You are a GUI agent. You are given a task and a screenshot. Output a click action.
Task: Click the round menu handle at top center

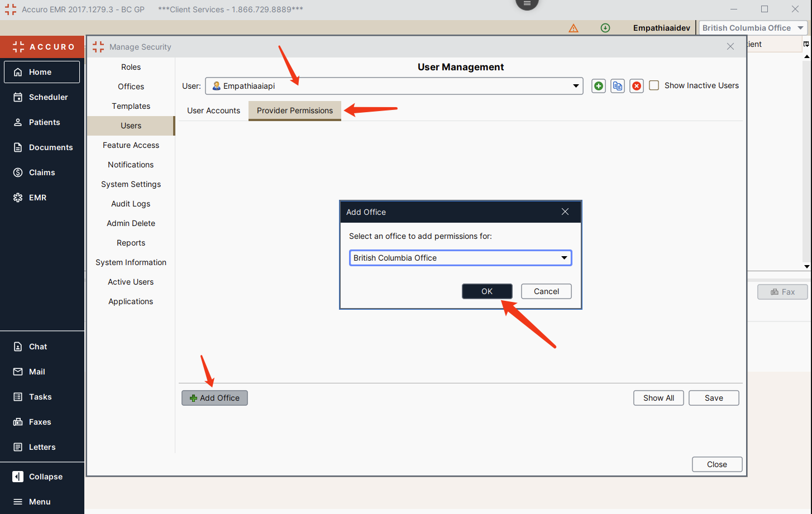[527, 3]
